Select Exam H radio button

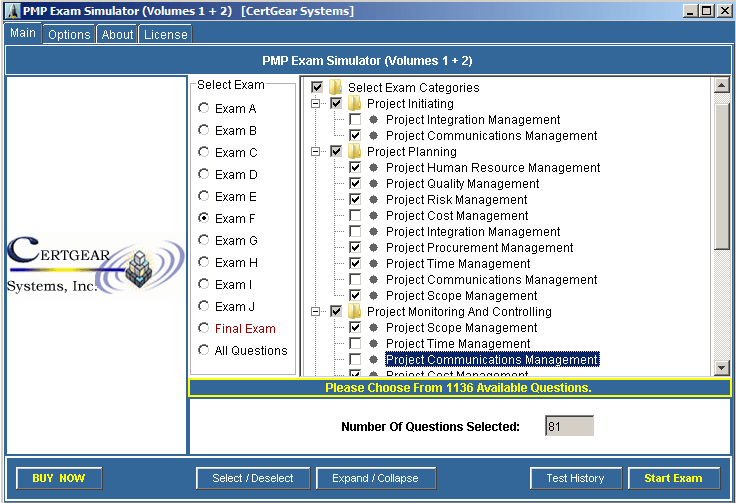(x=203, y=262)
